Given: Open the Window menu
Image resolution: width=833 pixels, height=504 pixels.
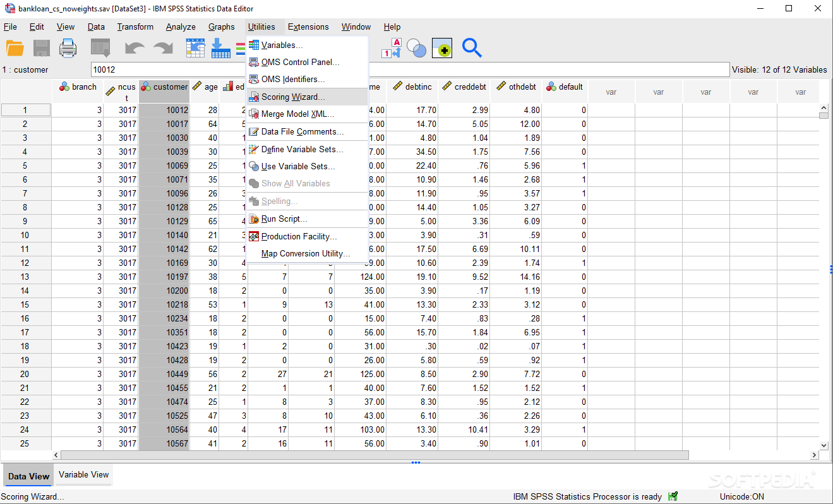Looking at the screenshot, I should click(x=356, y=27).
